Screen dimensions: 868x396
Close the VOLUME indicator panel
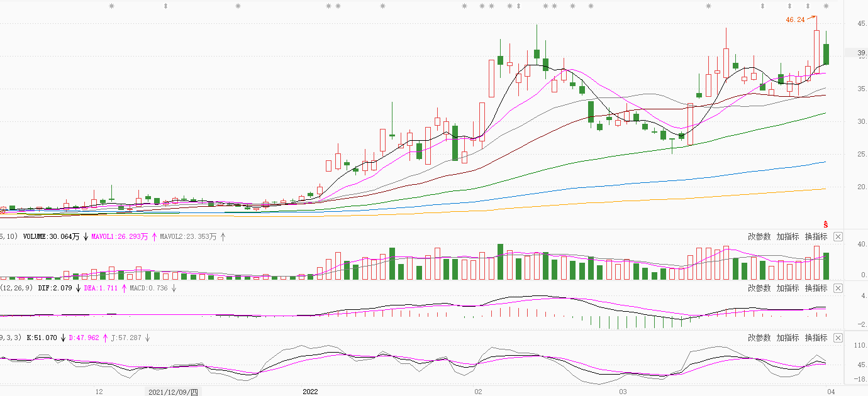(838, 237)
